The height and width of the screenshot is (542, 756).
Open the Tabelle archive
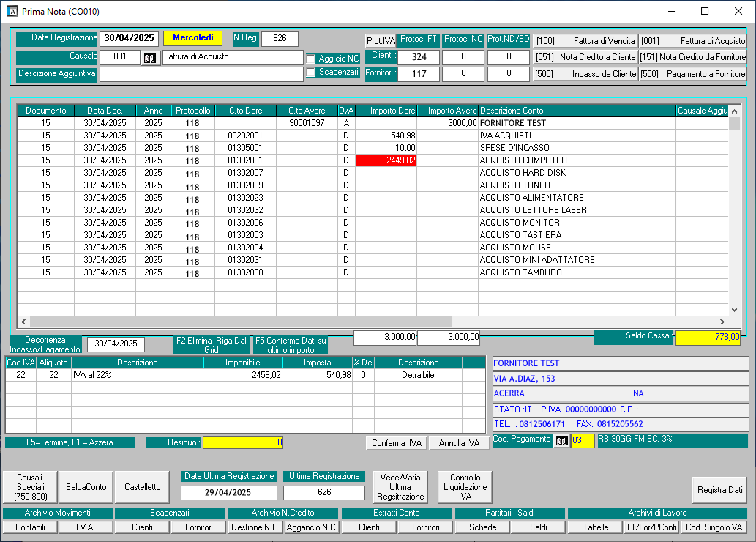tap(596, 527)
